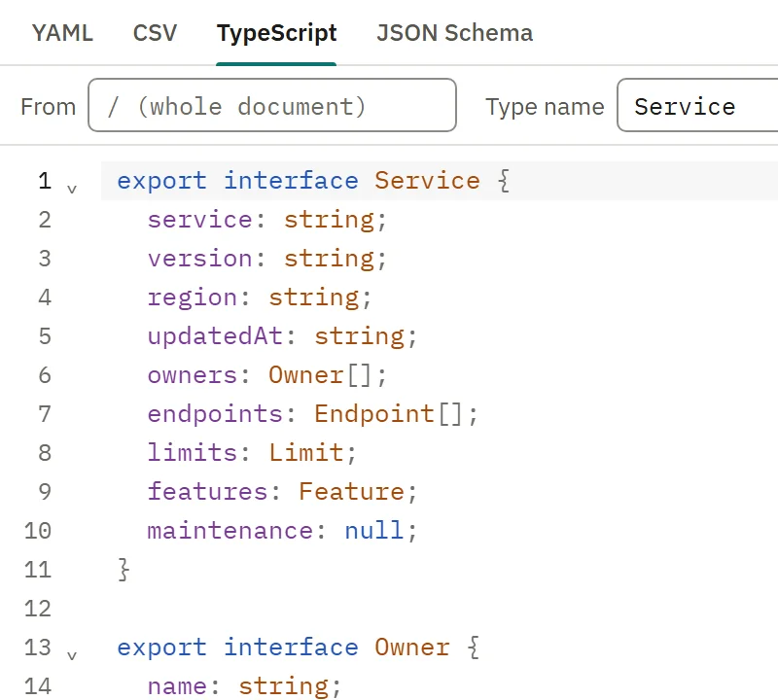Click the 'maintenance: null;' line

click(x=282, y=531)
